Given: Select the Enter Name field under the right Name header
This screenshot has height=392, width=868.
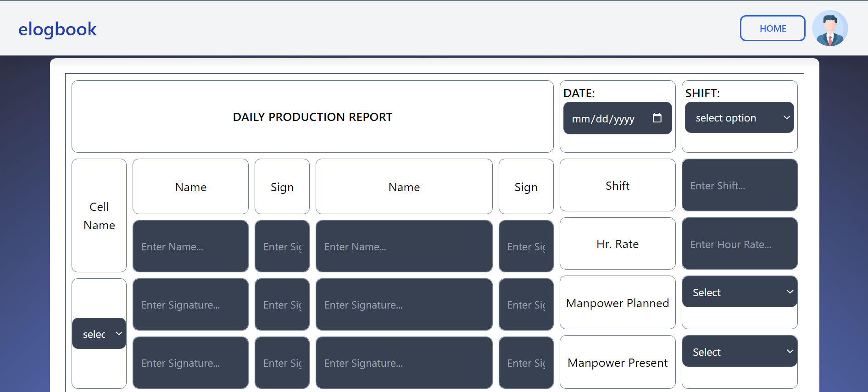Looking at the screenshot, I should pyautogui.click(x=404, y=246).
